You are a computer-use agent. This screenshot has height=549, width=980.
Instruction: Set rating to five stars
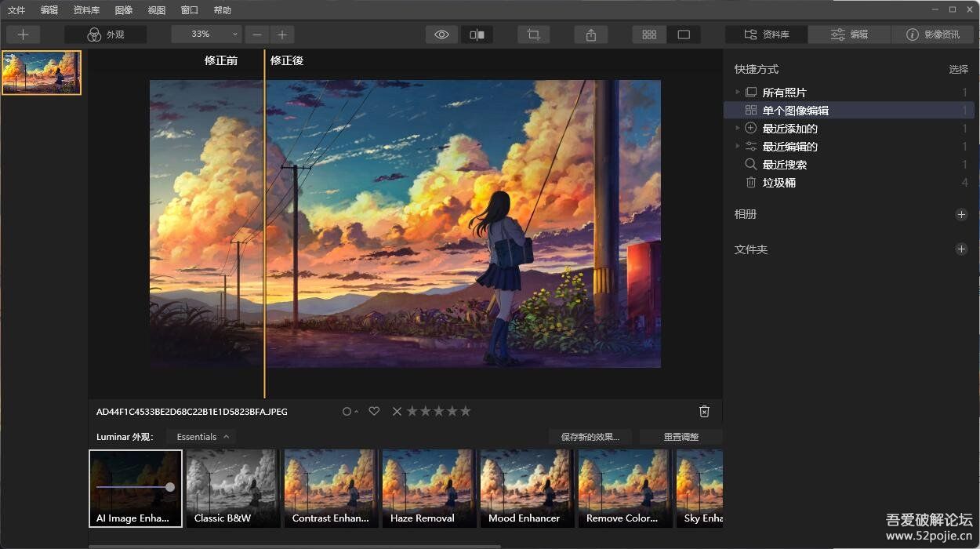[465, 412]
